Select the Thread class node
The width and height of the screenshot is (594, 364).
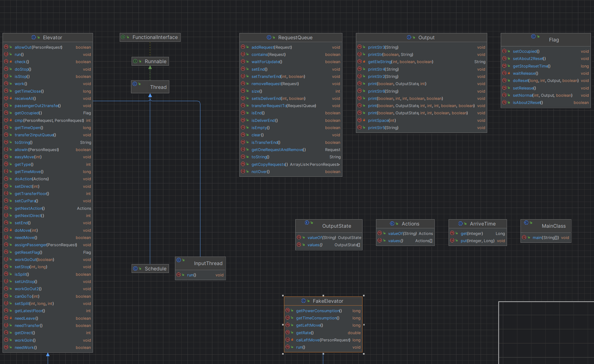coord(150,87)
